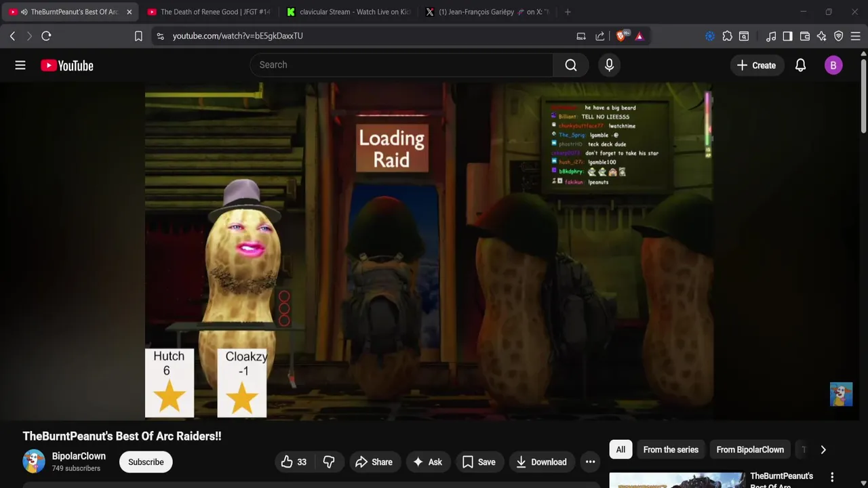
Task: Like the video
Action: pos(294,462)
